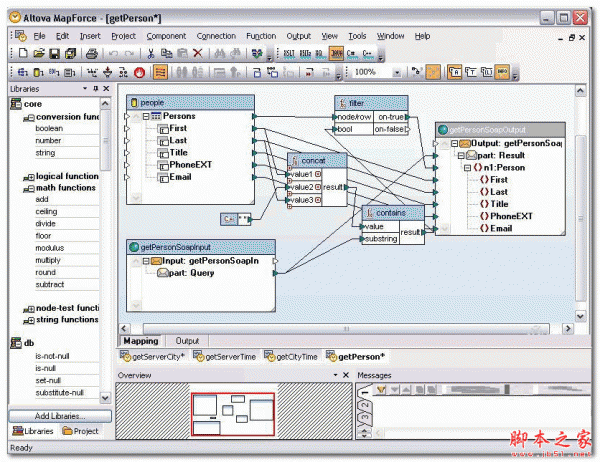This screenshot has width=600, height=462.
Task: Click Libraries scrollbar down arrow
Action: click(105, 398)
